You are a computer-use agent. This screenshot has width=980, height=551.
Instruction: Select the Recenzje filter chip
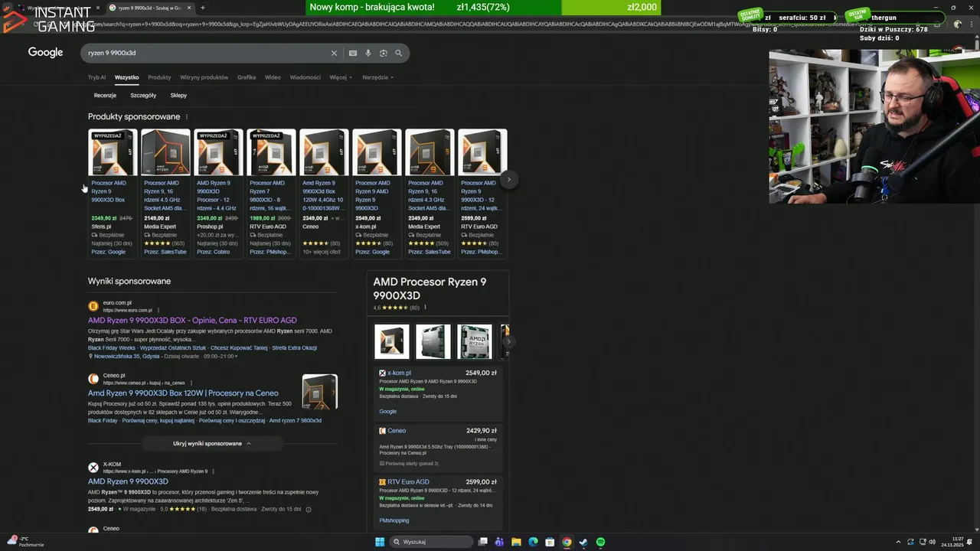coord(105,96)
